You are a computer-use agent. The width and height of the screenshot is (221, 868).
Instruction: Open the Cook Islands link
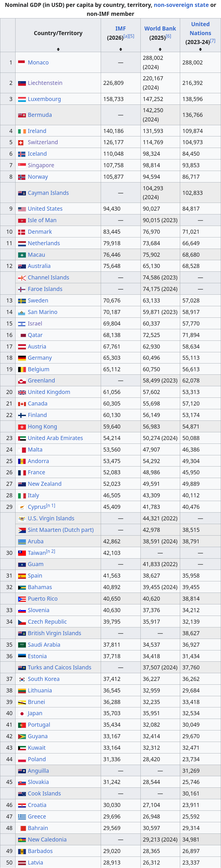pos(44,793)
